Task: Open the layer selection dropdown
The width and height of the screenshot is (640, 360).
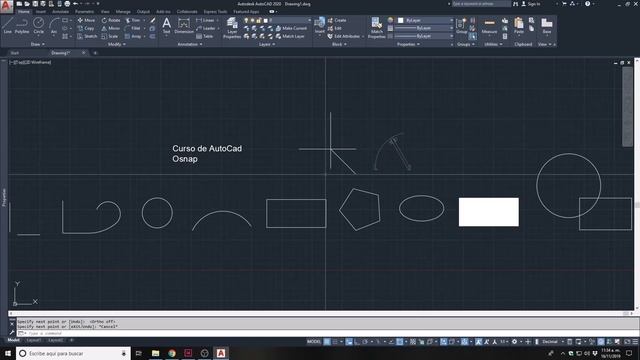Action: pos(277,20)
